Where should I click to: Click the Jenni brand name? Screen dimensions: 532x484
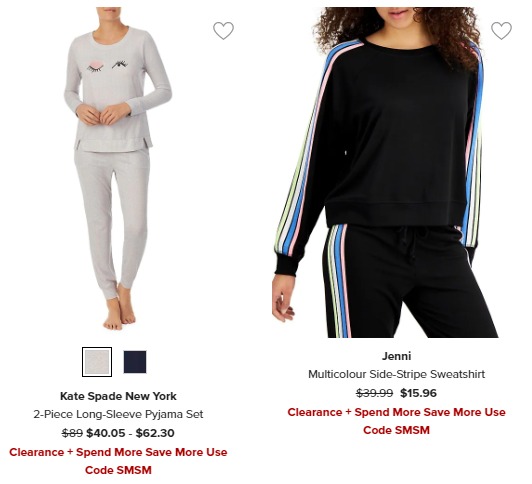point(396,356)
